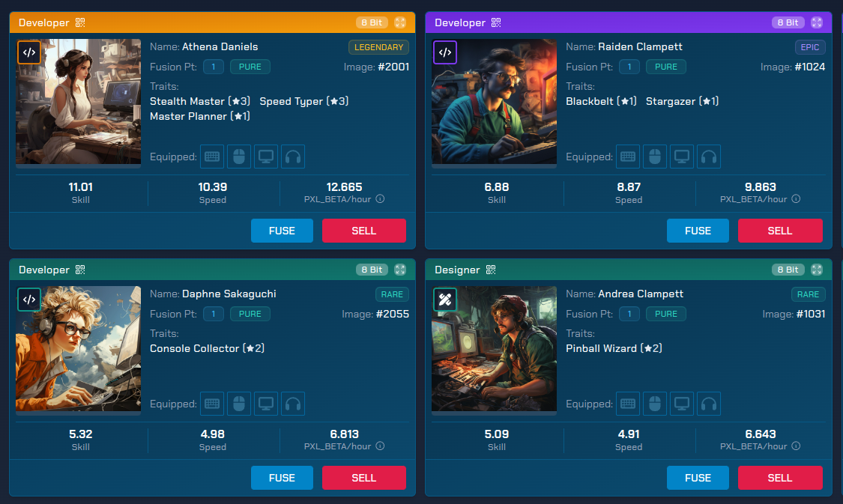This screenshot has height=504, width=843.
Task: Click monitor equipment slot on Daphne Sakaguchi card
Action: (x=265, y=404)
